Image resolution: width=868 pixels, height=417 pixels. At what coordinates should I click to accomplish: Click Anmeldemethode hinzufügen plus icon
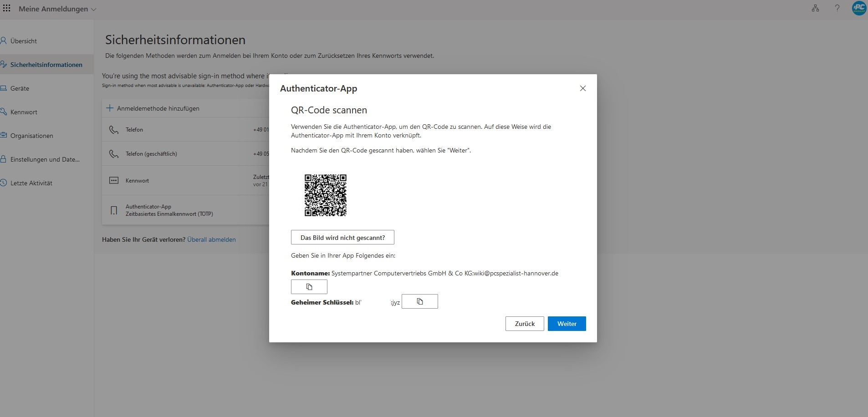click(x=110, y=108)
